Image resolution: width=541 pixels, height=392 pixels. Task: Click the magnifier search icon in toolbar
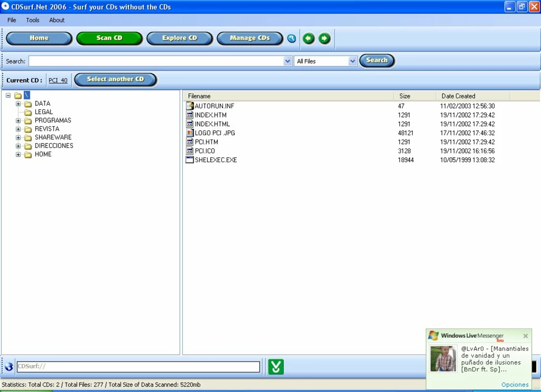[x=292, y=38]
